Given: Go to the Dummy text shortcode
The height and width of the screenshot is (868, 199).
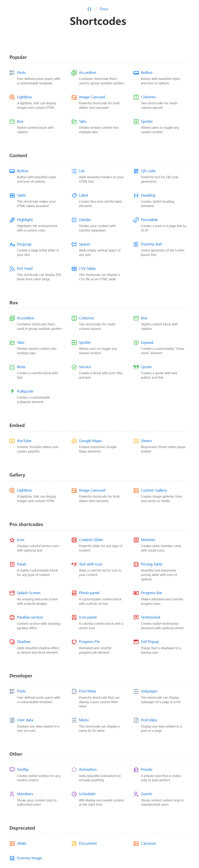Looking at the screenshot, I should click(x=151, y=244).
